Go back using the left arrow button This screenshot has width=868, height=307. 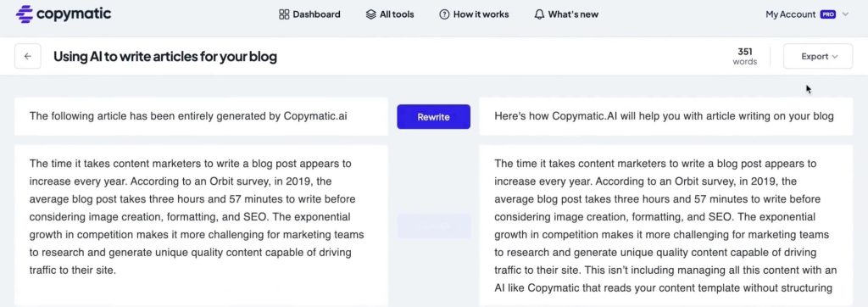(x=28, y=57)
